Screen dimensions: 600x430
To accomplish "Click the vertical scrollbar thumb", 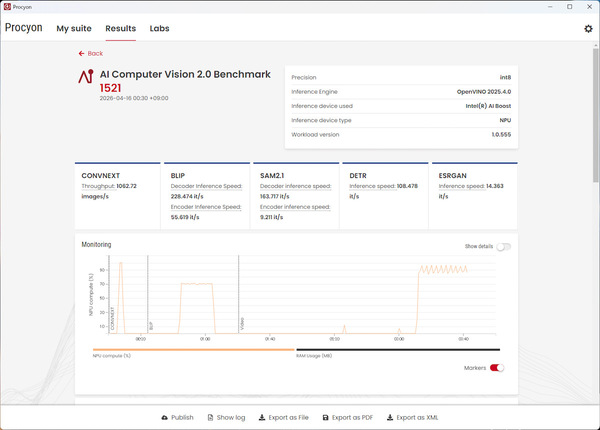I will [595, 115].
